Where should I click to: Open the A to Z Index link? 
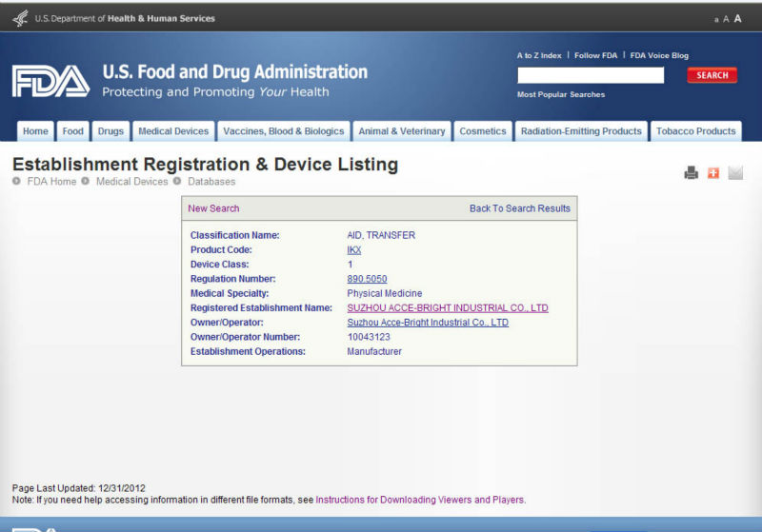[539, 55]
